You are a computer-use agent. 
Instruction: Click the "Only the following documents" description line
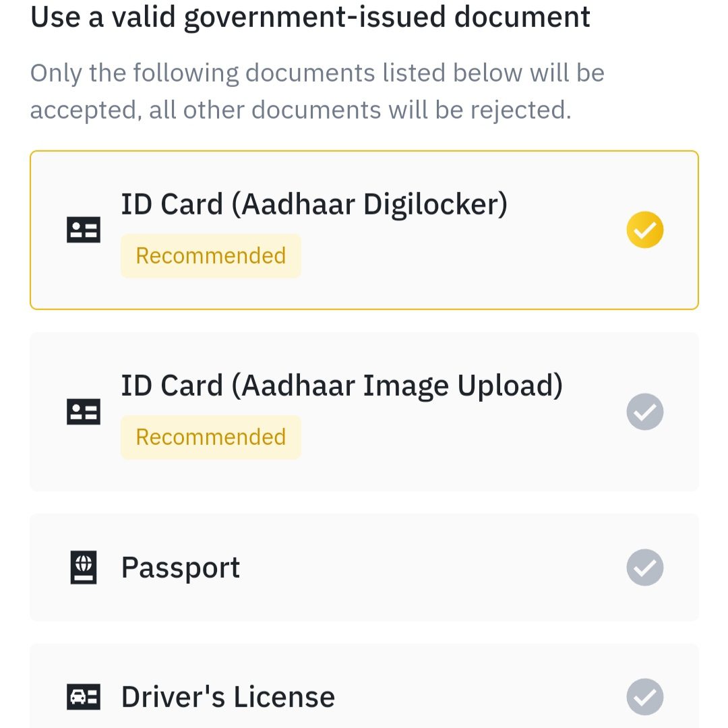317,73
